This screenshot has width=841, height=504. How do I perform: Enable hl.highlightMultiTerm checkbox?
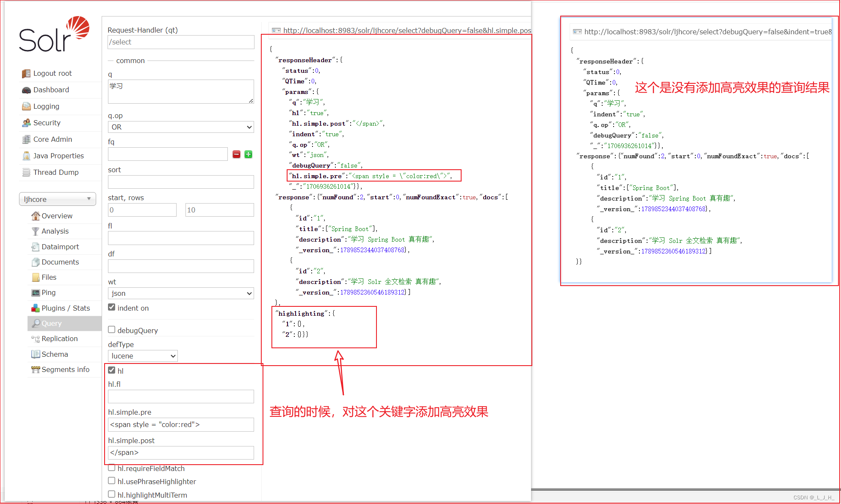tap(112, 494)
